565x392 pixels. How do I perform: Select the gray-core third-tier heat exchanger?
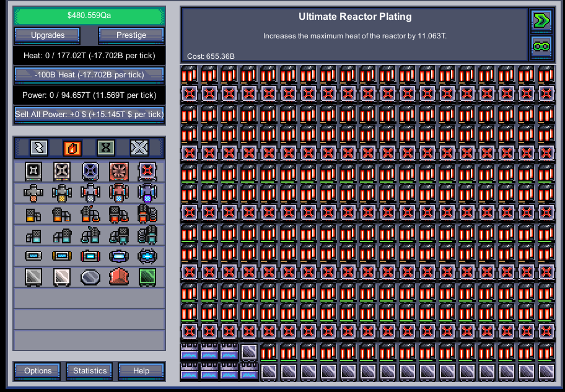click(90, 193)
